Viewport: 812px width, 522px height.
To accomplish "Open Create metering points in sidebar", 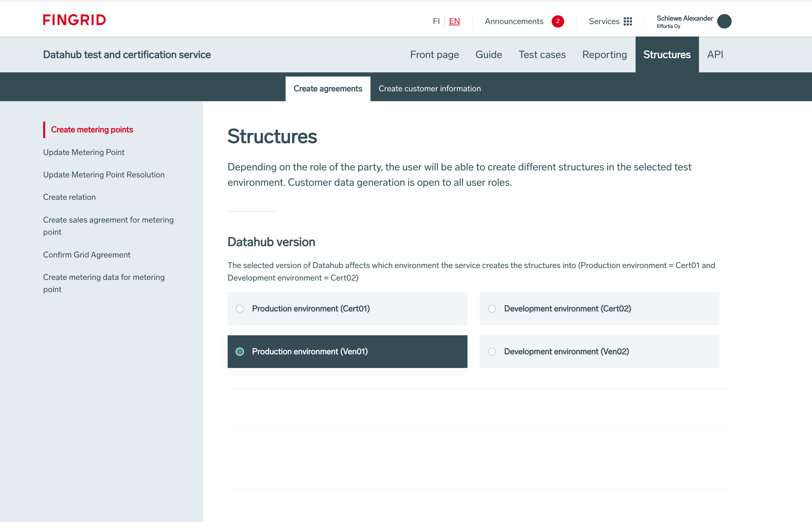I will (x=92, y=130).
